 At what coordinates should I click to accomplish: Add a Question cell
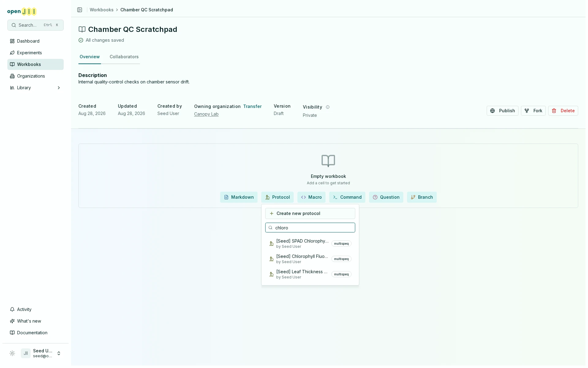coord(386,197)
